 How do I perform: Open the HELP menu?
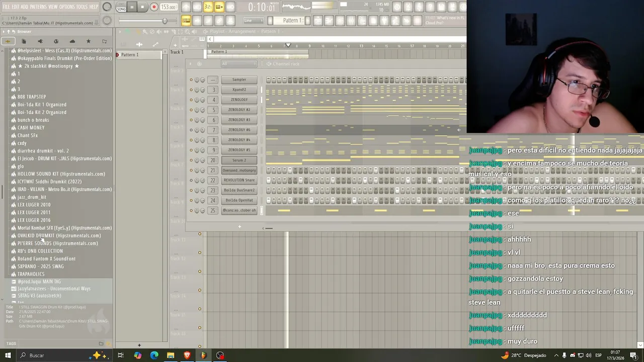coord(94,7)
